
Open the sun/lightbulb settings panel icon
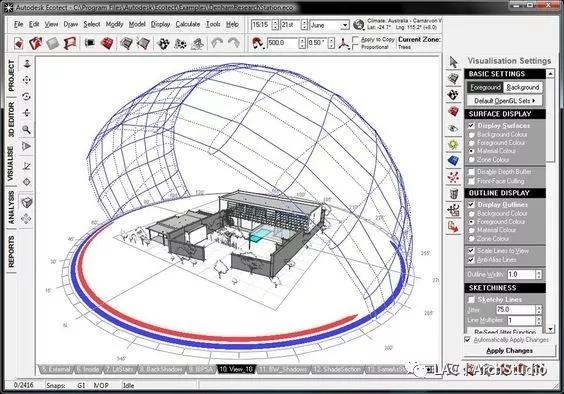453,145
